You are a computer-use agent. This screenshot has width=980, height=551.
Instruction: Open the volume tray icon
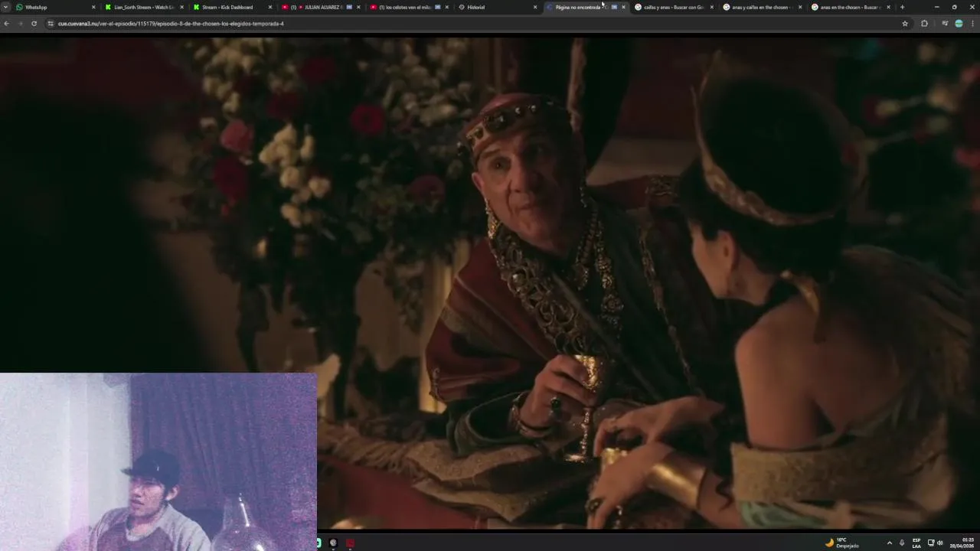(940, 543)
